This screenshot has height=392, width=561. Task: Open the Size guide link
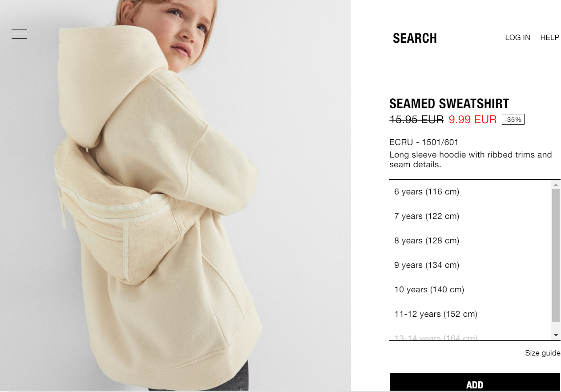[542, 353]
